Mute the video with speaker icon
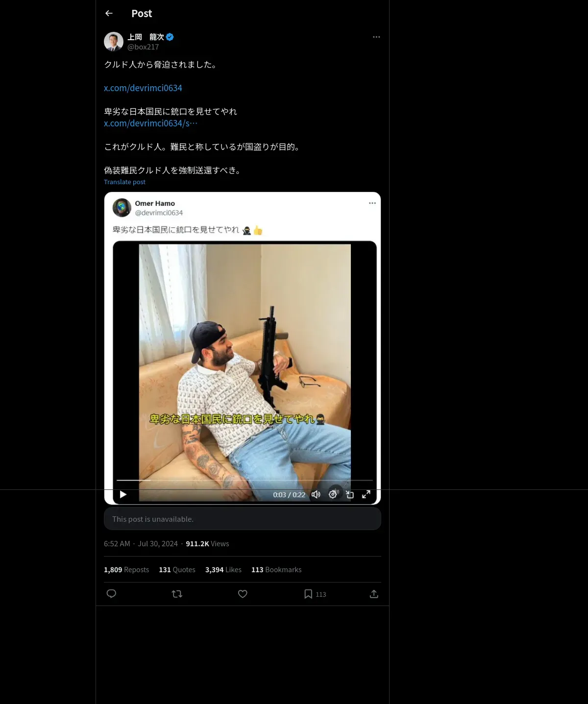Viewport: 588px width, 704px height. click(316, 494)
